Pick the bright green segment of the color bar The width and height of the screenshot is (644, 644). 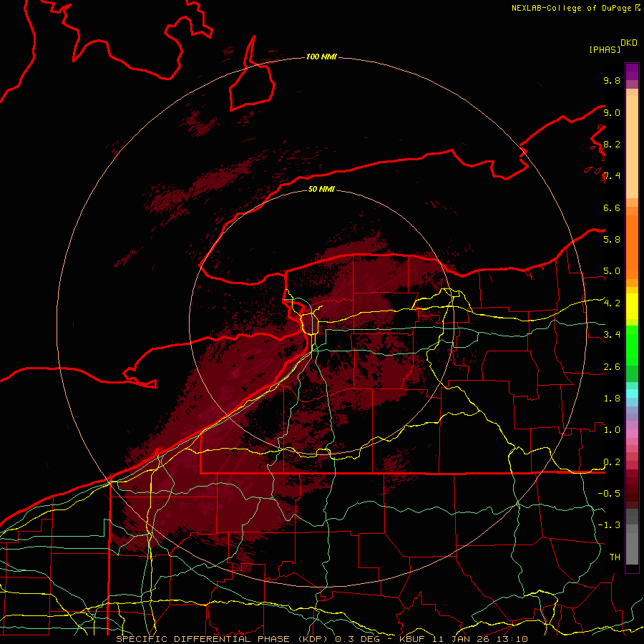(x=632, y=345)
